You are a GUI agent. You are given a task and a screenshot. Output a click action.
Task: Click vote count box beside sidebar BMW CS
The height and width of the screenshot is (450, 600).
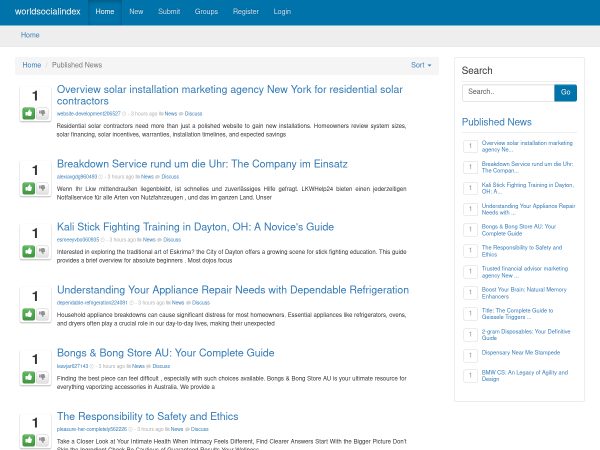[470, 376]
